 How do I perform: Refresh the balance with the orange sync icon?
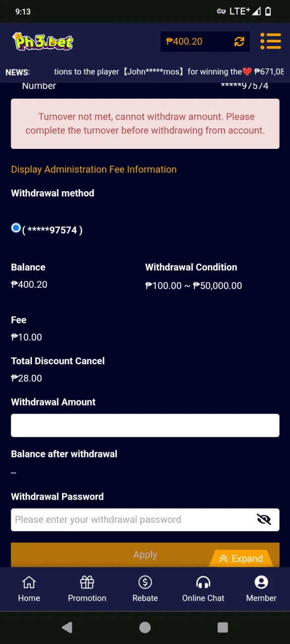tap(239, 42)
